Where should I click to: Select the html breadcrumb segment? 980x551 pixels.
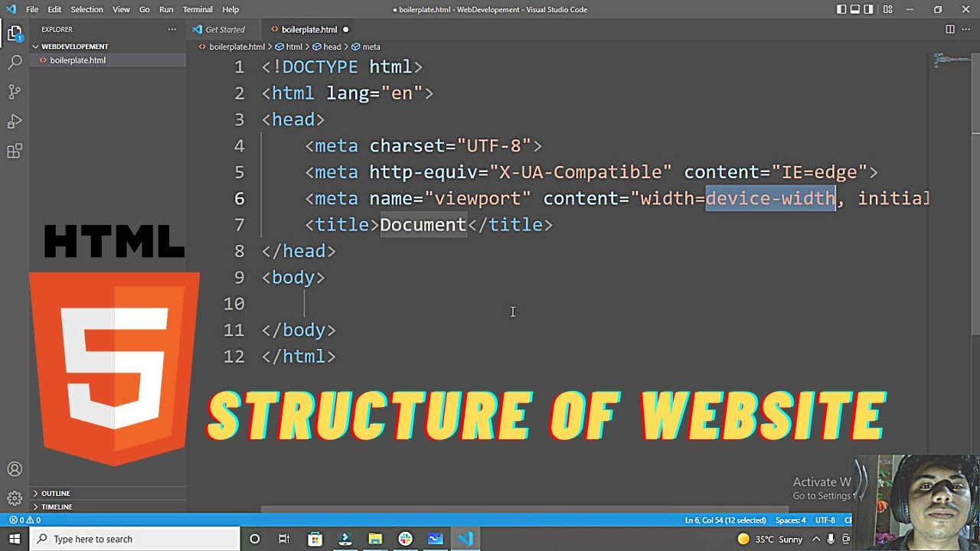click(x=289, y=47)
